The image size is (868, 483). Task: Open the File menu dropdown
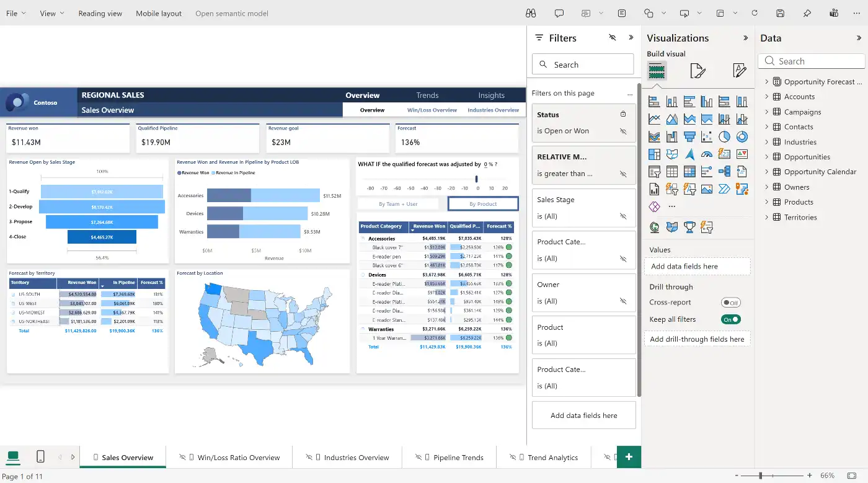click(16, 13)
